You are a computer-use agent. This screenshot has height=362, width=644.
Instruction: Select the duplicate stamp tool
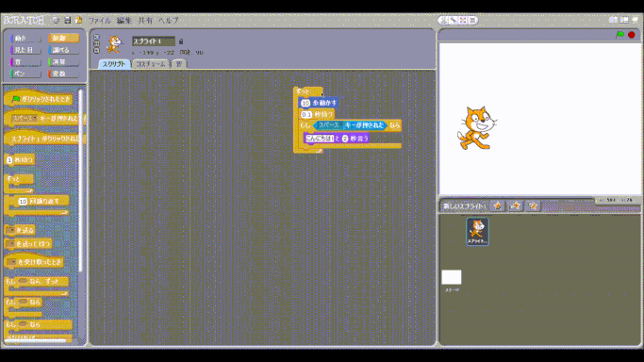point(443,20)
